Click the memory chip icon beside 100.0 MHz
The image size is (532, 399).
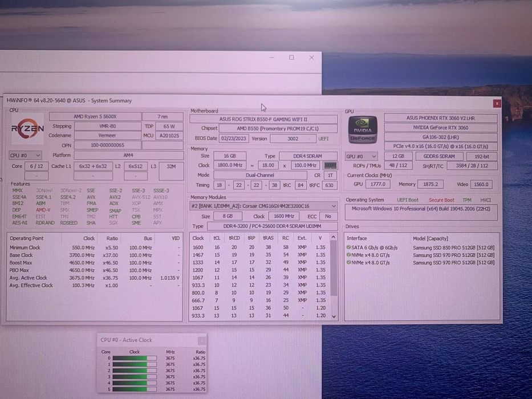coord(330,165)
